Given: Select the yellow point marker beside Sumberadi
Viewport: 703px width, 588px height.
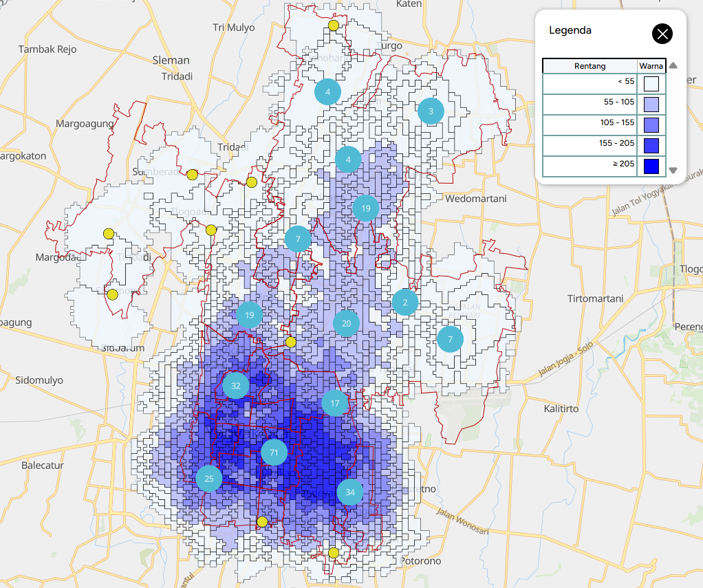Looking at the screenshot, I should 193,175.
